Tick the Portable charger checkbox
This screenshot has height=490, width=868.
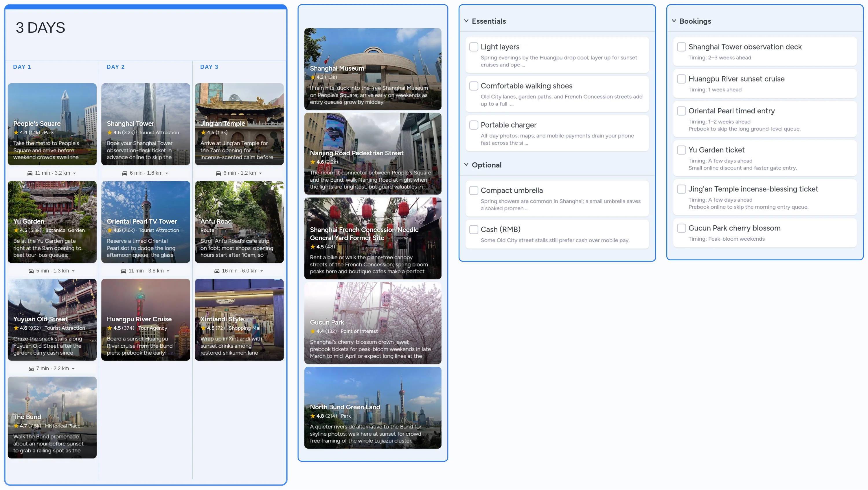(474, 125)
